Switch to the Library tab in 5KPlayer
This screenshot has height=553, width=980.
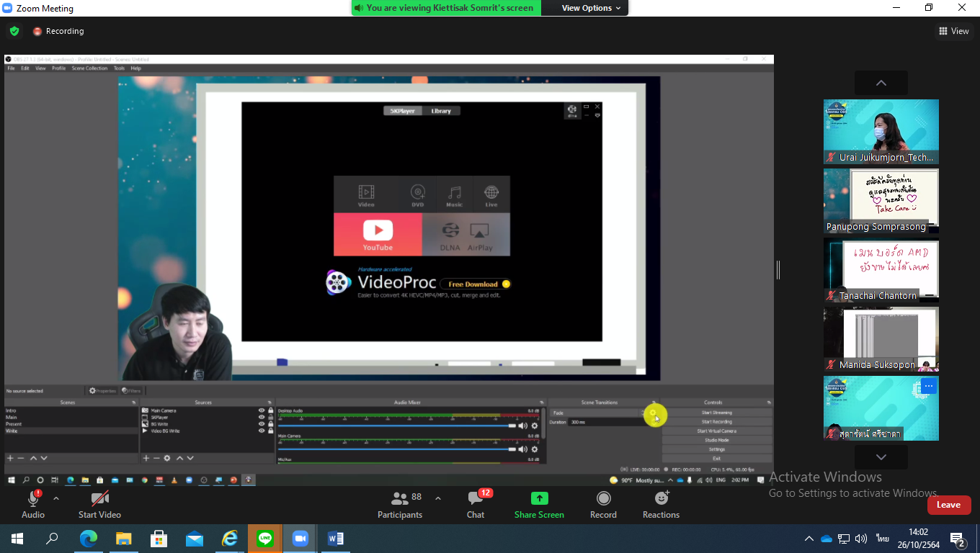click(441, 111)
